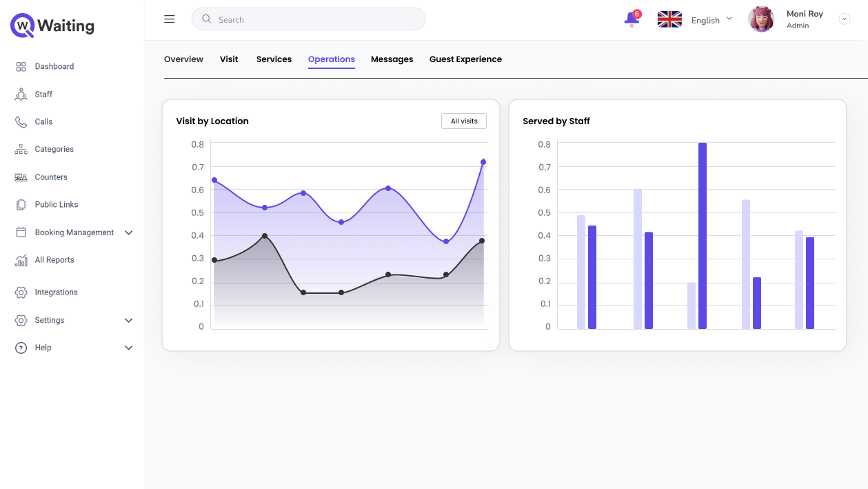868x489 pixels.
Task: Click the tallest purple bar in Served by Staff
Action: coord(703,236)
